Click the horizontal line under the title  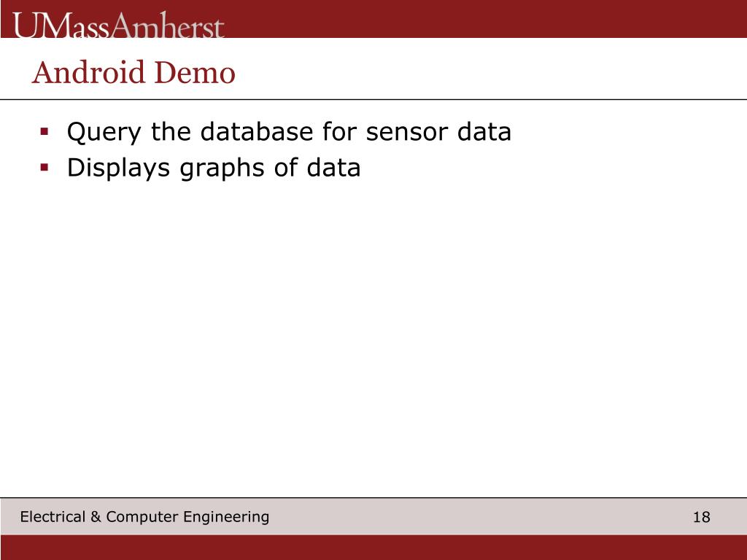373,99
